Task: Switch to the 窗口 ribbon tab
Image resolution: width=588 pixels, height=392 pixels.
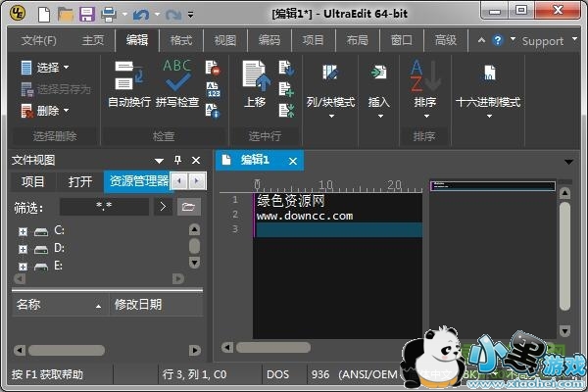Action: coord(401,40)
